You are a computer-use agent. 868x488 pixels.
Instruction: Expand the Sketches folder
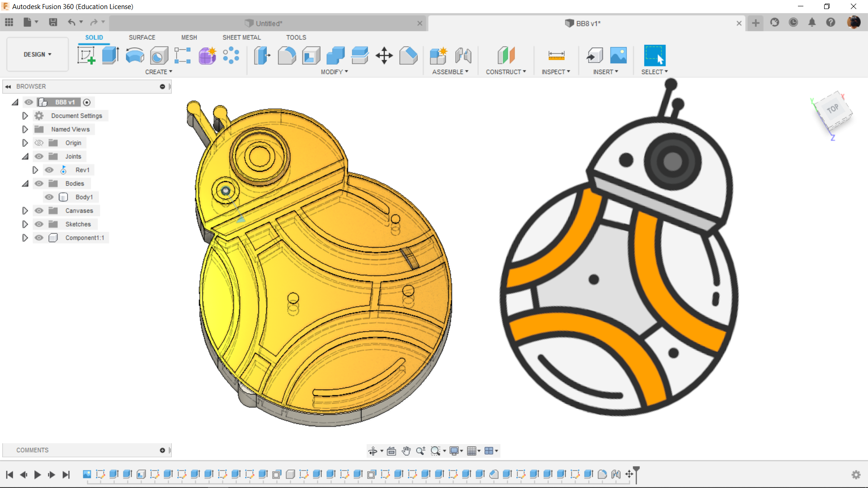pyautogui.click(x=25, y=224)
